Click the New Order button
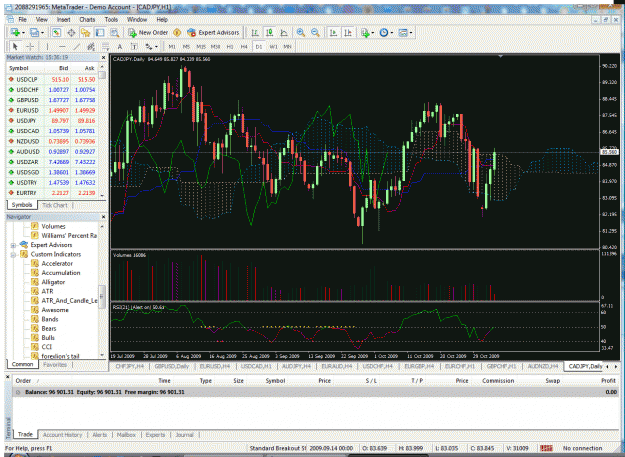This screenshot has height=457, width=625. (148, 33)
